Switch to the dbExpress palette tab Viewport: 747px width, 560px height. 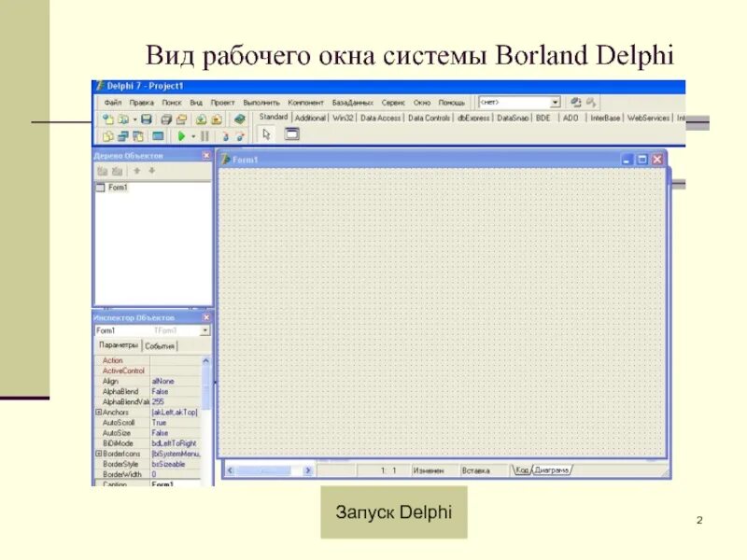pos(473,118)
